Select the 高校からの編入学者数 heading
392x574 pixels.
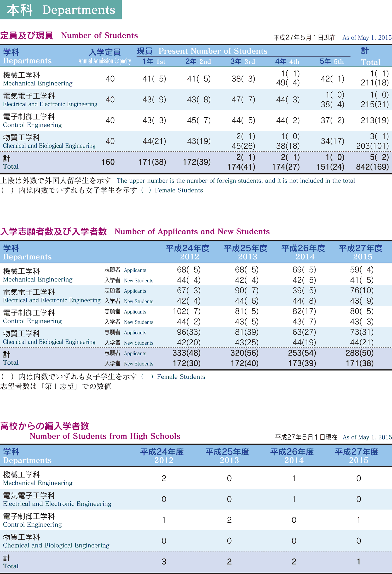click(45, 426)
